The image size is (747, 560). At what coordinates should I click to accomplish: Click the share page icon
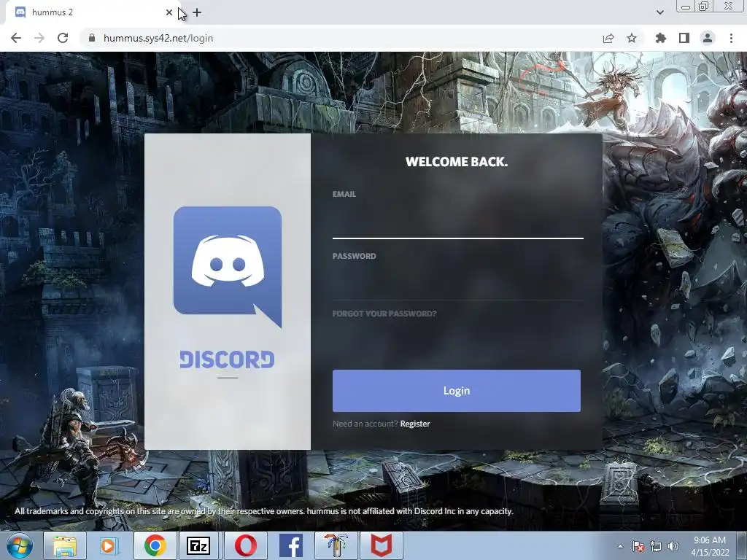[608, 38]
